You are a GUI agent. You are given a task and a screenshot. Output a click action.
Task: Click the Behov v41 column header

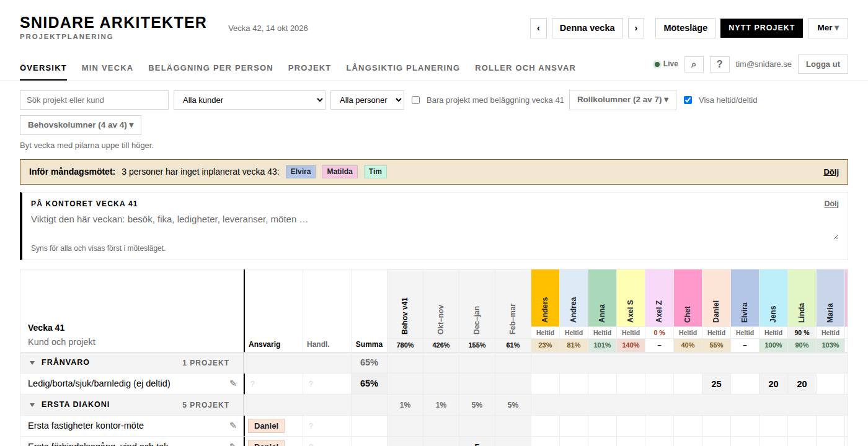405,304
